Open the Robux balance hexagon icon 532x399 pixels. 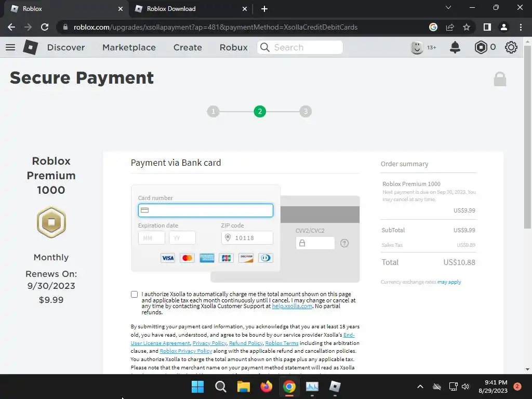point(481,47)
